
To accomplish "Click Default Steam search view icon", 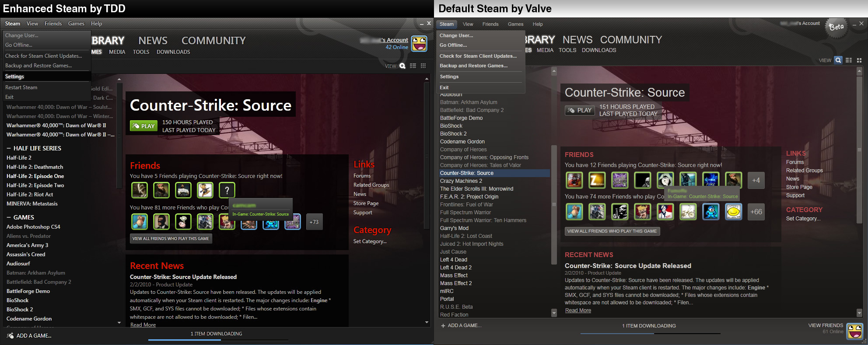I will tap(838, 60).
